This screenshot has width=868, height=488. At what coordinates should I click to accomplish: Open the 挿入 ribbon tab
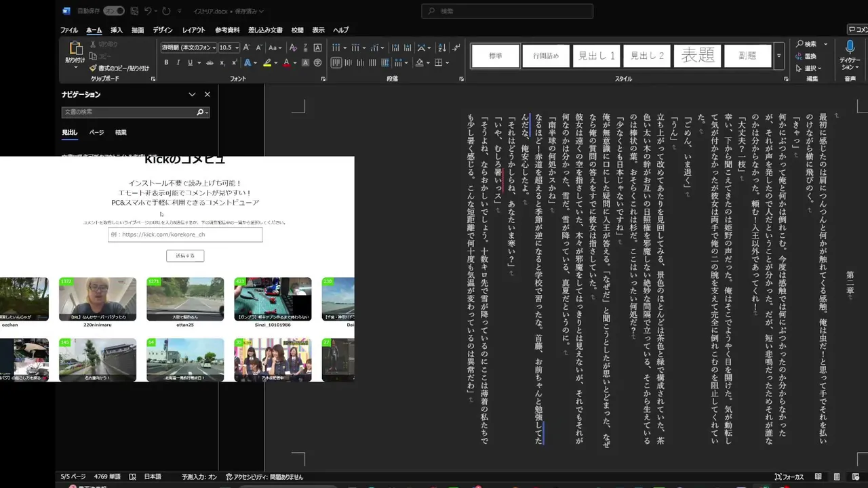coord(117,30)
